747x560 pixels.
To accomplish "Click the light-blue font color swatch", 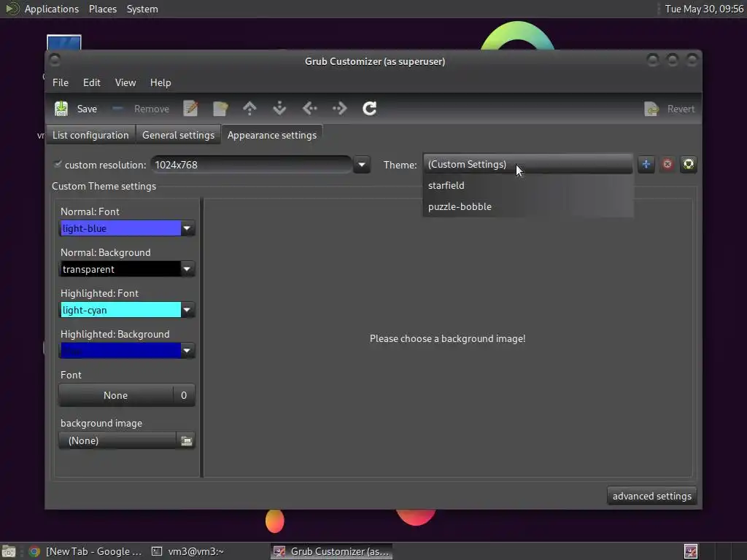I will point(120,228).
